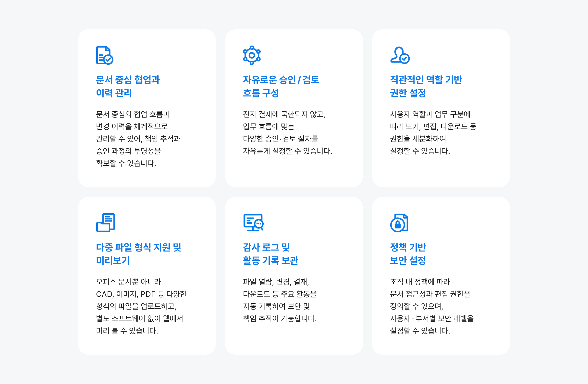Open the '문서 중심 협업과 이력 관리' heading

[x=128, y=86]
